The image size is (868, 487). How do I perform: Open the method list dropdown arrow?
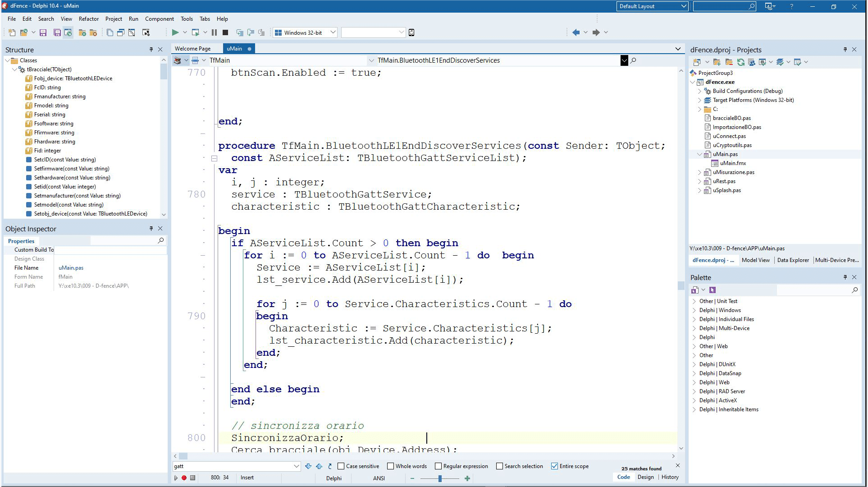pos(624,60)
